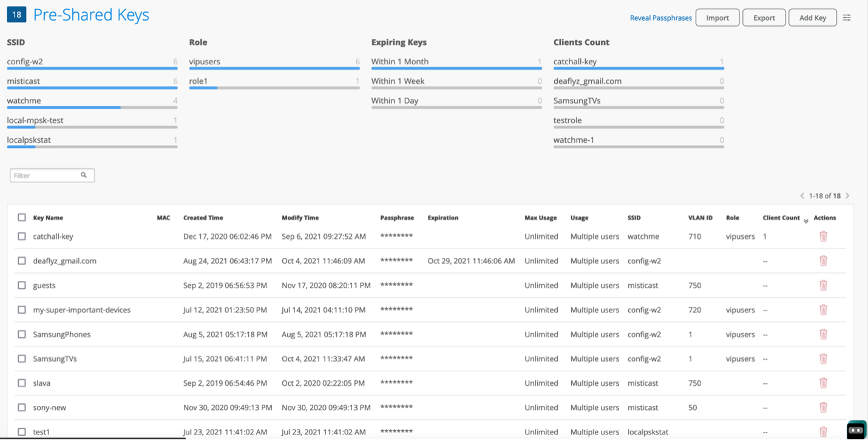
Task: Delete the sony-new key row
Action: (x=823, y=408)
